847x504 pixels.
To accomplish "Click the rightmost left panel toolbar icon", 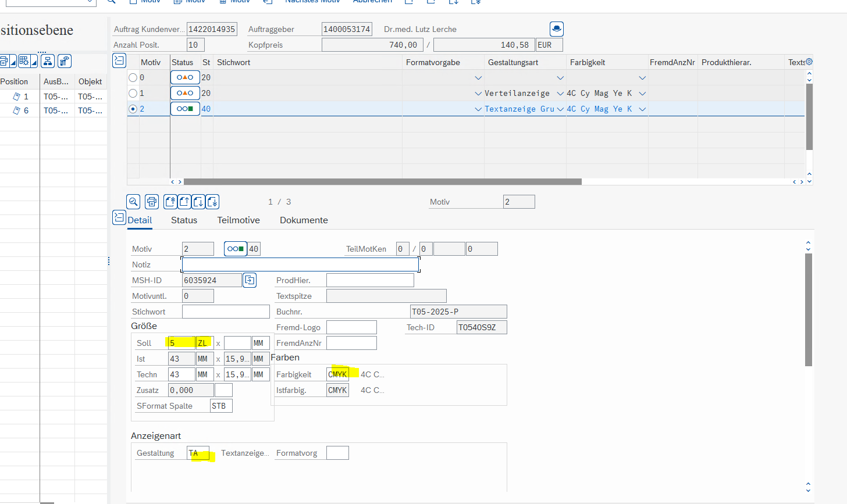I will click(x=65, y=60).
